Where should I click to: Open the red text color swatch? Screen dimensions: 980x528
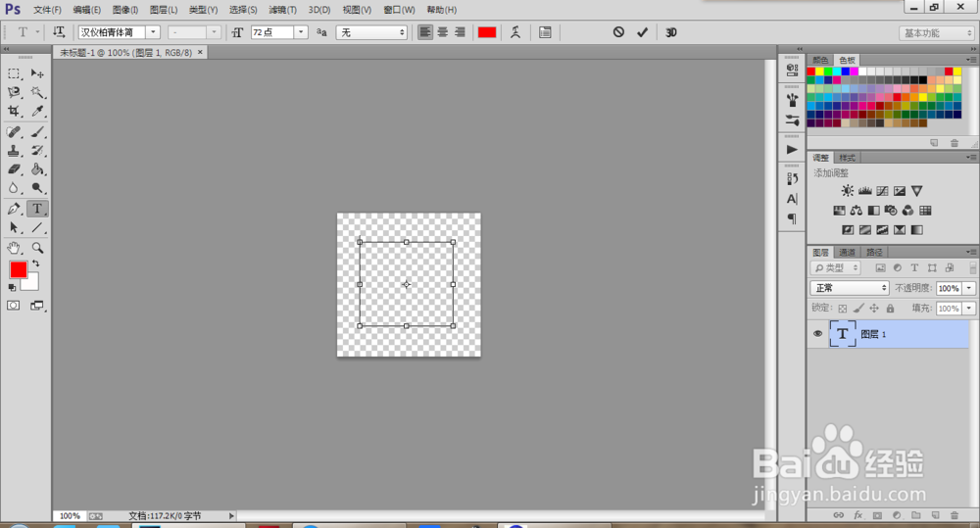pos(487,32)
